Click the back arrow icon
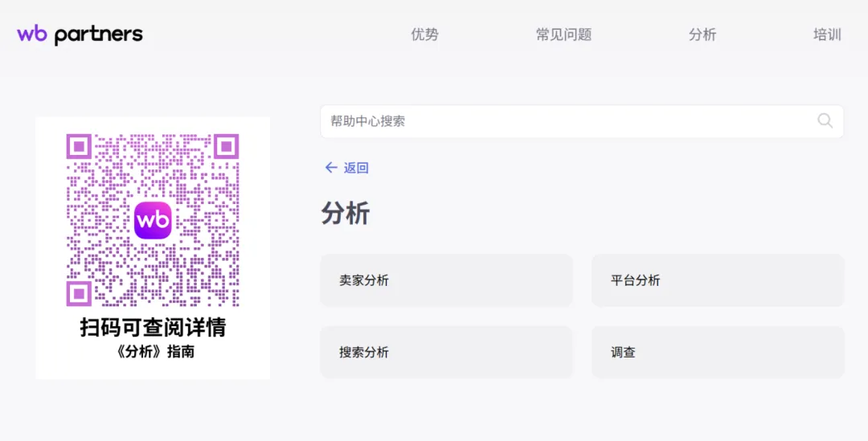The image size is (868, 441). 331,168
